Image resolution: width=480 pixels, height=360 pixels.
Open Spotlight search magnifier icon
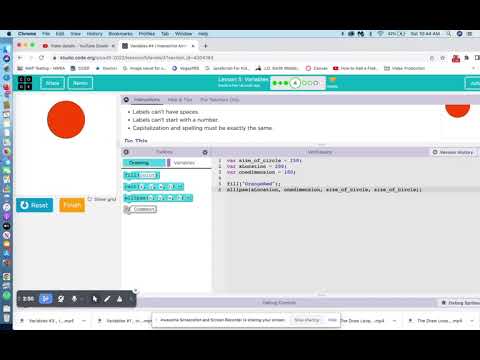tap(449, 34)
